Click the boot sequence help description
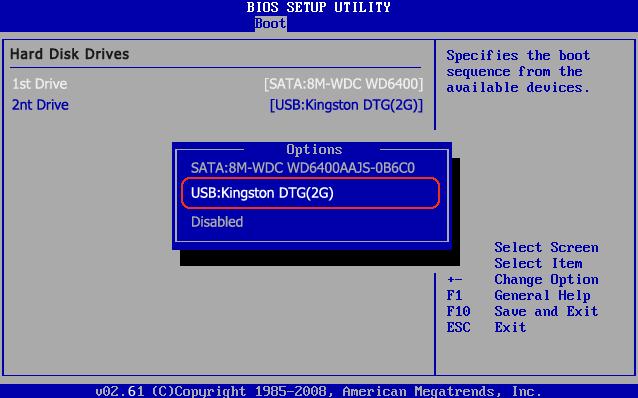638x398 pixels. (518, 72)
